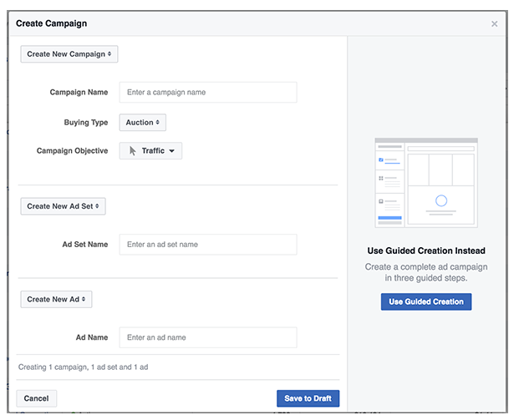
Task: Click the guided creation illustration thumbnail
Action: click(x=426, y=183)
